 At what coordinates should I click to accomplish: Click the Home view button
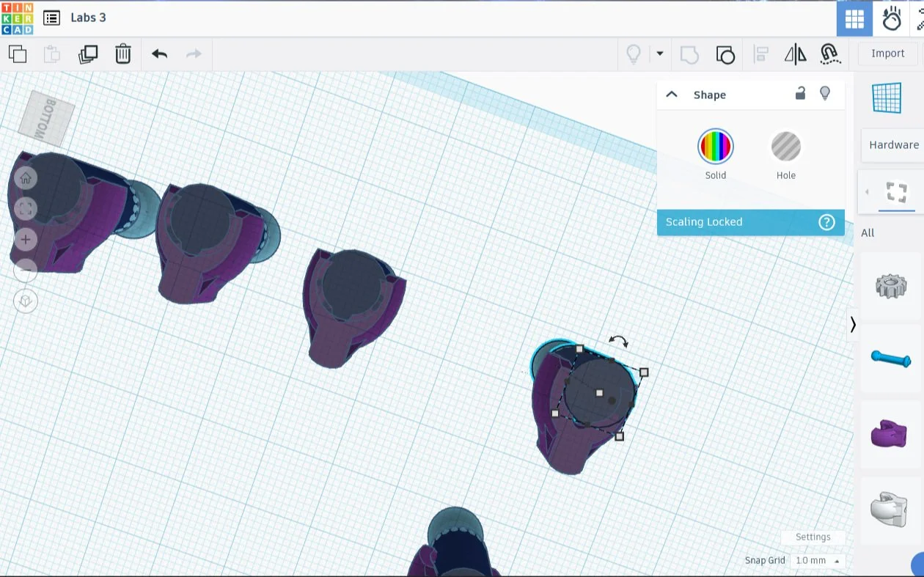(26, 178)
